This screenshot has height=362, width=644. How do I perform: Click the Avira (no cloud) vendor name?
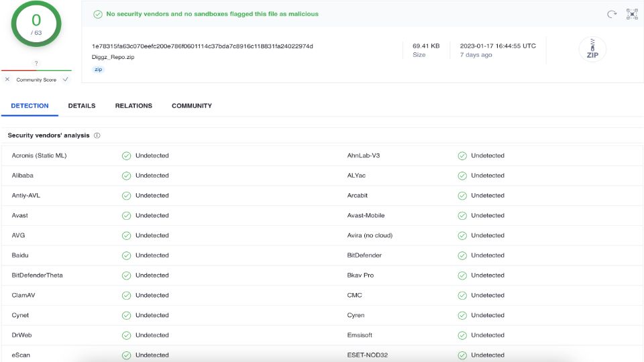(x=370, y=235)
